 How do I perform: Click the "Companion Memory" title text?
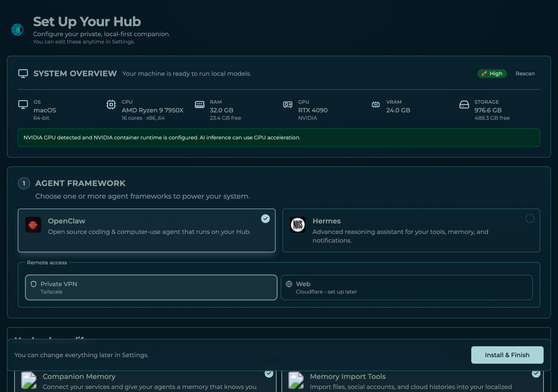coord(79,377)
